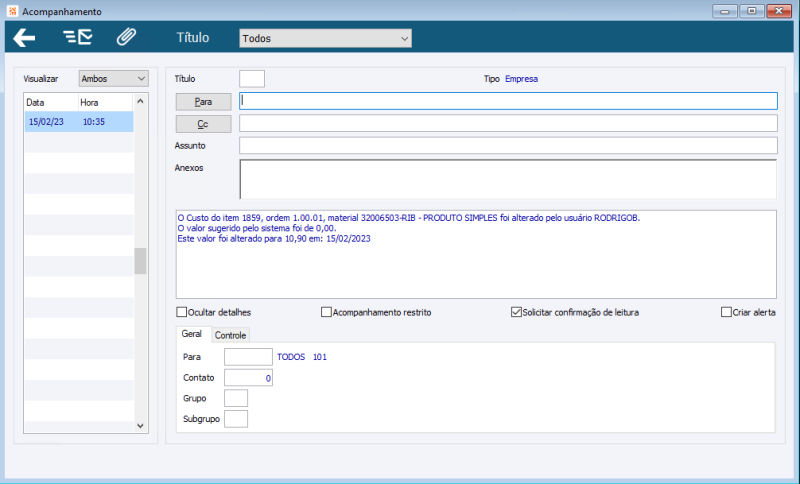Click the Grupo input field
Image resolution: width=800 pixels, height=484 pixels.
click(x=236, y=398)
